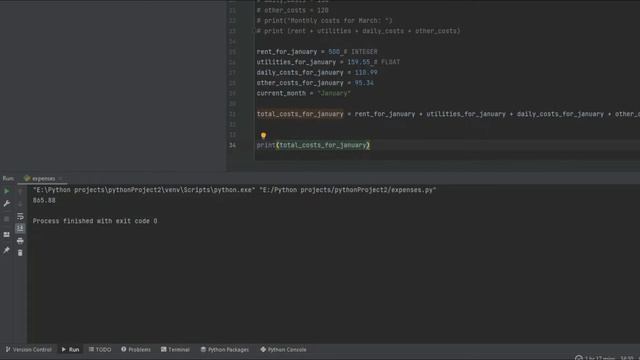The height and width of the screenshot is (360, 640).
Task: Open the Run tool window tab
Action: 70,349
